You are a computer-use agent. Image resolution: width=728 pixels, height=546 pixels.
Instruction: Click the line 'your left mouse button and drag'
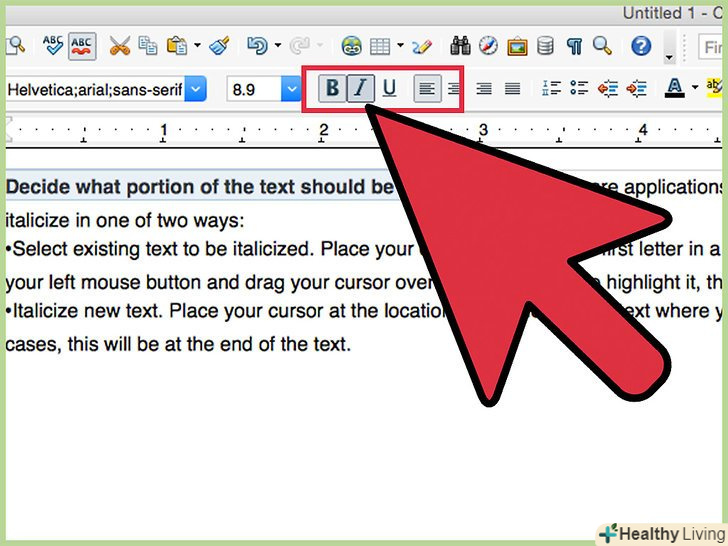pos(220,282)
